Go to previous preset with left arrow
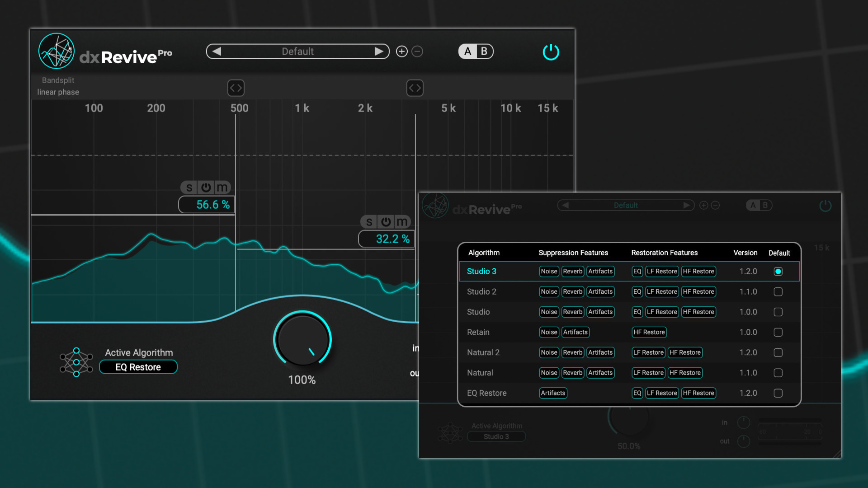 pyautogui.click(x=216, y=51)
